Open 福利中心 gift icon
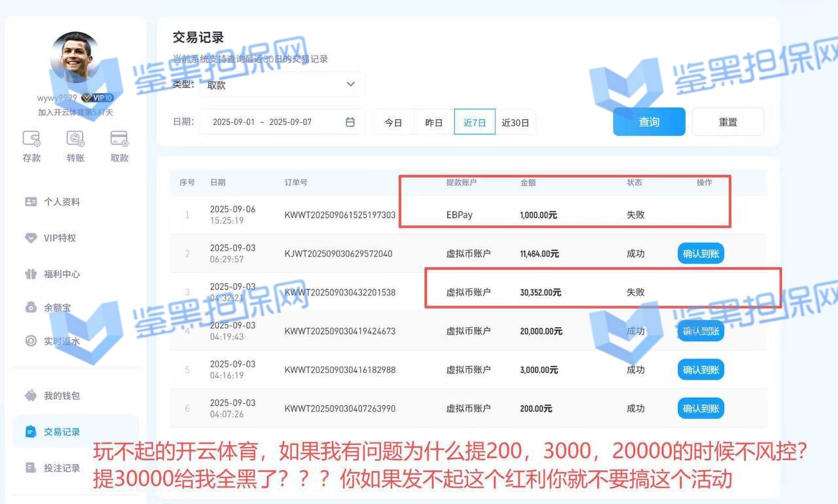Image resolution: width=838 pixels, height=504 pixels. coord(31,274)
